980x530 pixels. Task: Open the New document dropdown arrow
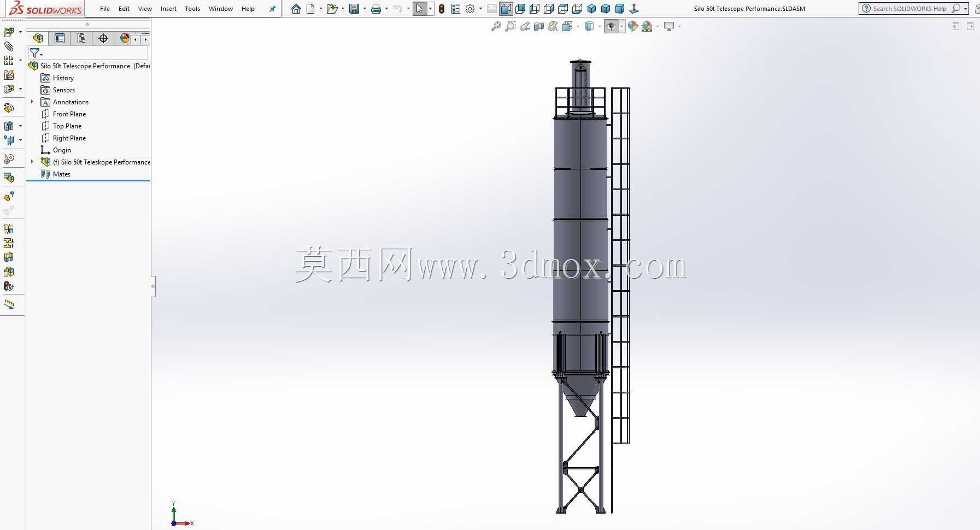321,9
